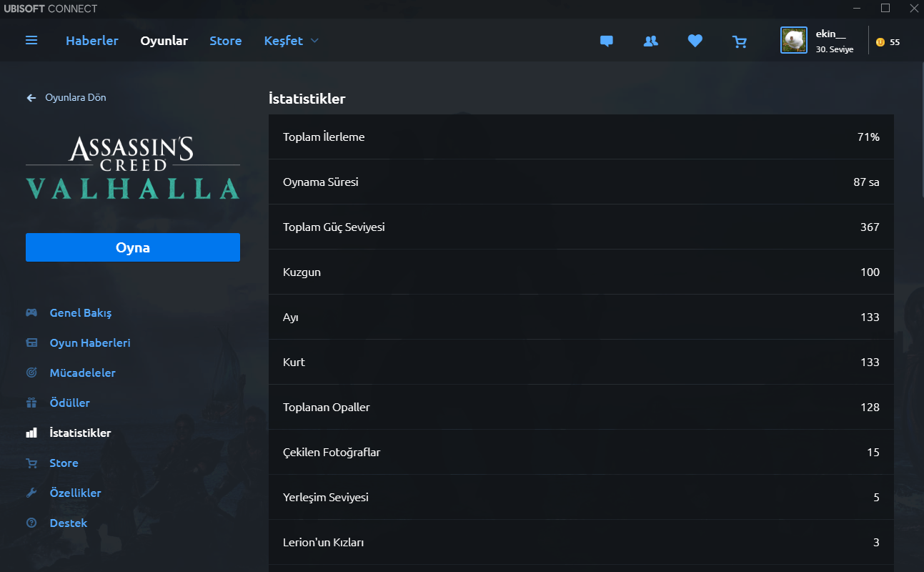Click the Çekilen Fotoğraflar row label
924x572 pixels.
(332, 453)
